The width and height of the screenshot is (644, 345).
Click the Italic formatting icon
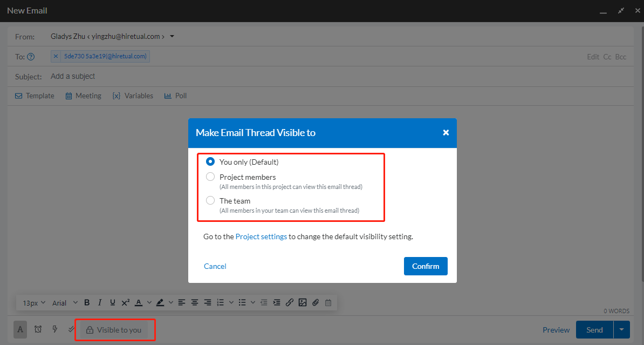[x=99, y=303]
